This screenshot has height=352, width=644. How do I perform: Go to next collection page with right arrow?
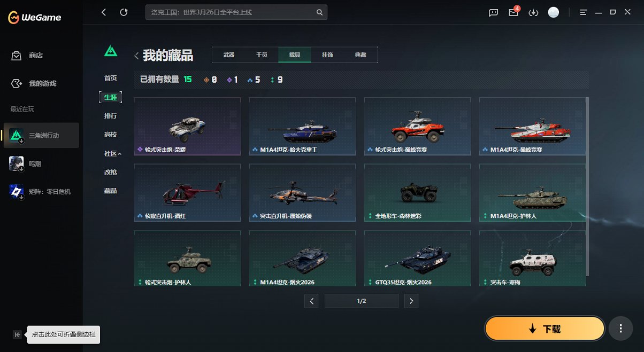(x=411, y=301)
